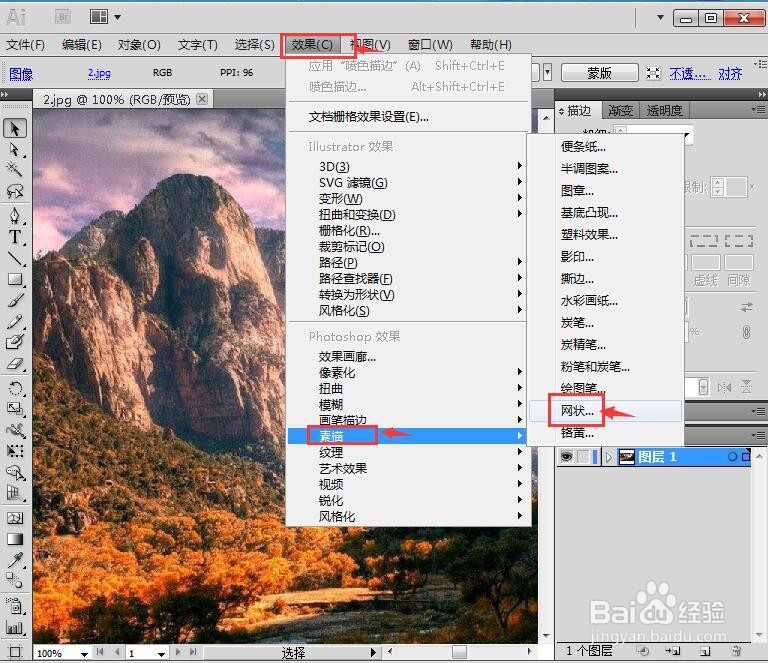
Task: Open Adobe Bridge via Br icon
Action: click(63, 17)
